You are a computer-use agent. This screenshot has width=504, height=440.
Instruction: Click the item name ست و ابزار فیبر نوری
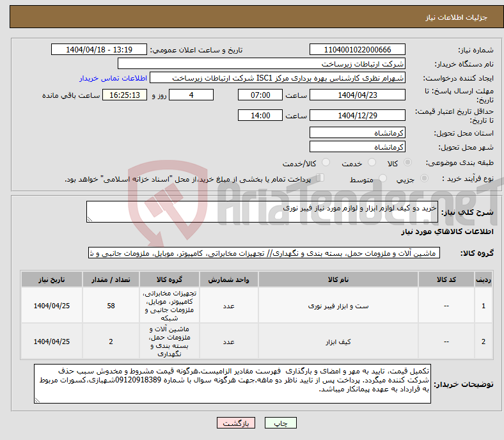pyautogui.click(x=338, y=306)
